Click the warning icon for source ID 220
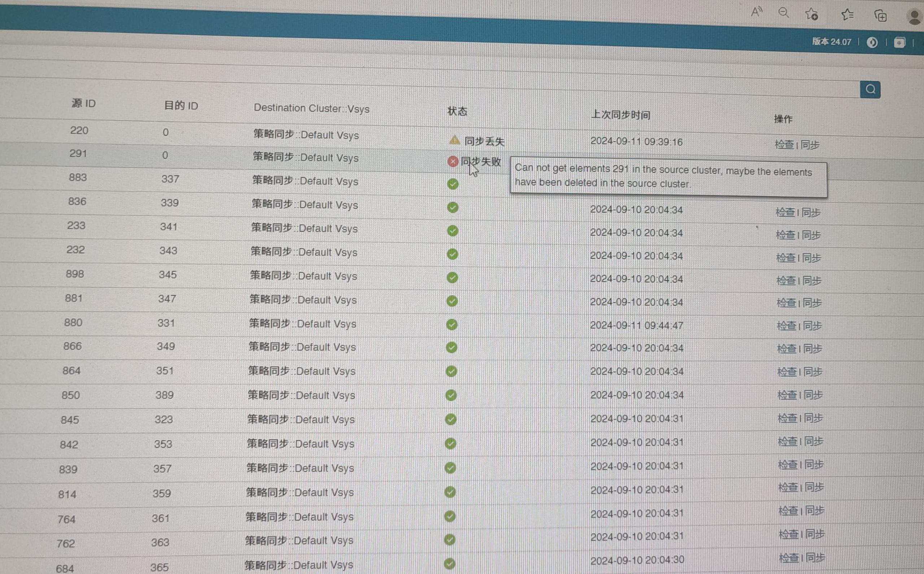Screen dimensions: 924x574 pyautogui.click(x=454, y=140)
